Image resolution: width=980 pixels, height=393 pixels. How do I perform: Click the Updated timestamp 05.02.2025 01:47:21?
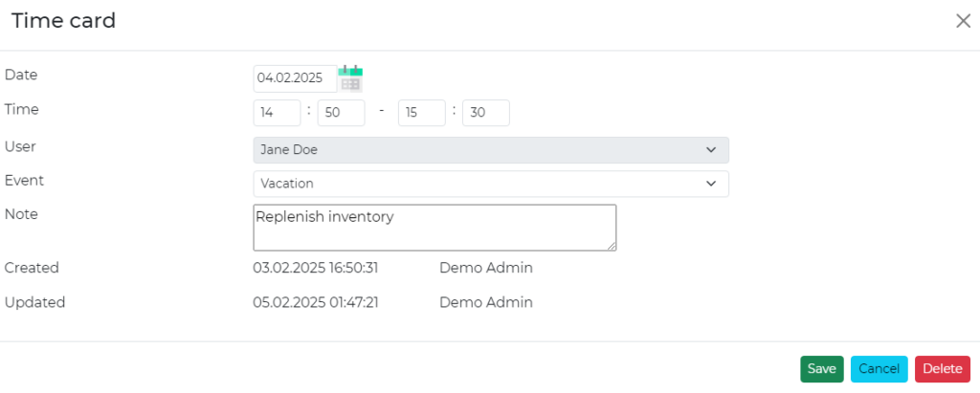315,302
